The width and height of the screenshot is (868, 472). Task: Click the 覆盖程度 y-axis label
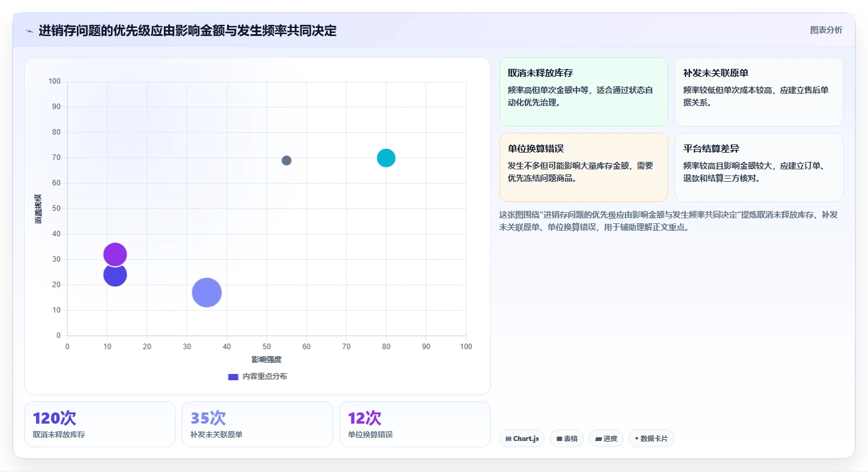pos(39,208)
